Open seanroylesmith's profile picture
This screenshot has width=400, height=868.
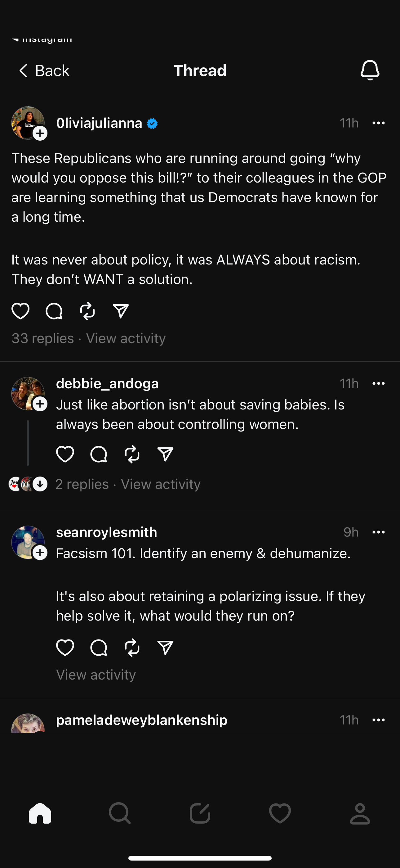pyautogui.click(x=27, y=541)
